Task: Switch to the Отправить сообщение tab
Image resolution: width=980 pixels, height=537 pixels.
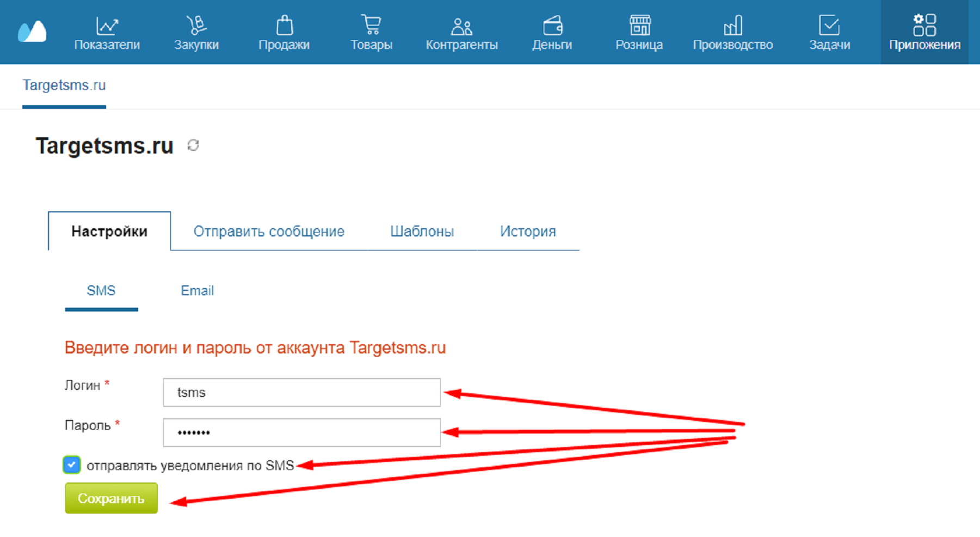Action: [269, 231]
